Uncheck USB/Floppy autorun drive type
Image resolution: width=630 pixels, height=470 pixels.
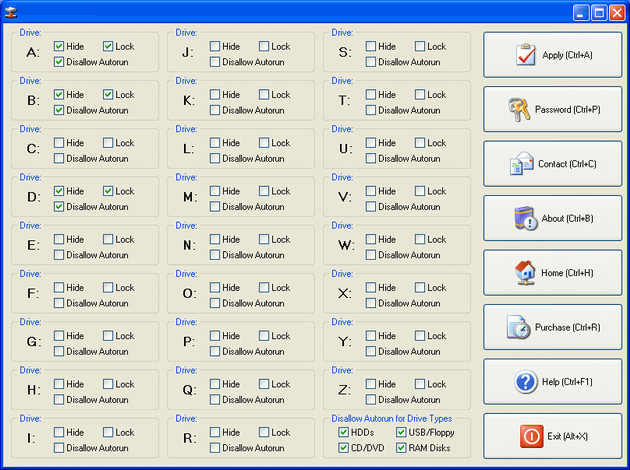point(401,432)
